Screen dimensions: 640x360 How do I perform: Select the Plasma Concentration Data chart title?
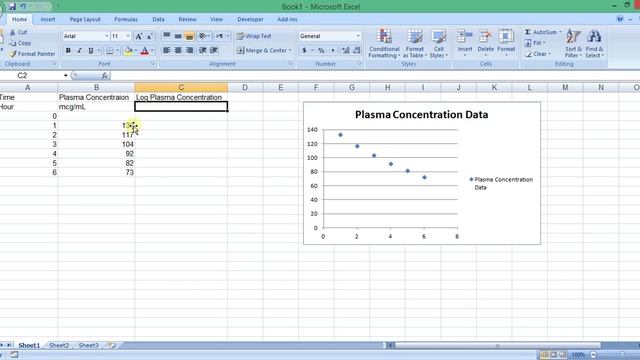(x=422, y=115)
